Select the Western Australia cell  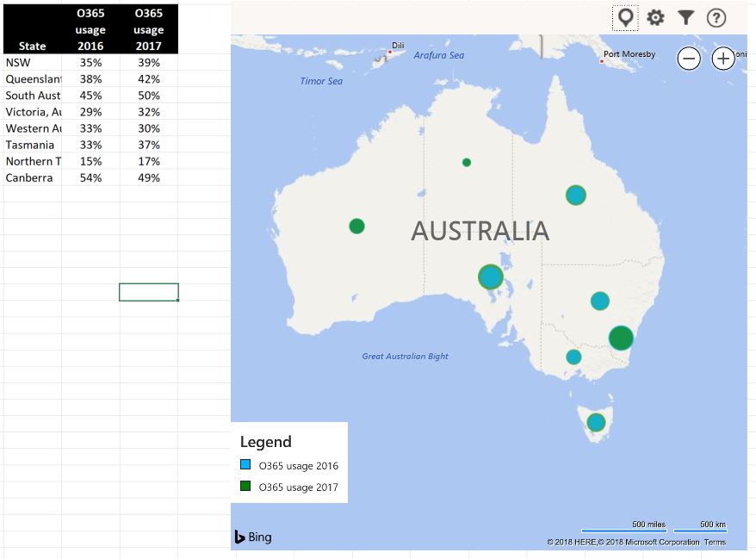(33, 128)
